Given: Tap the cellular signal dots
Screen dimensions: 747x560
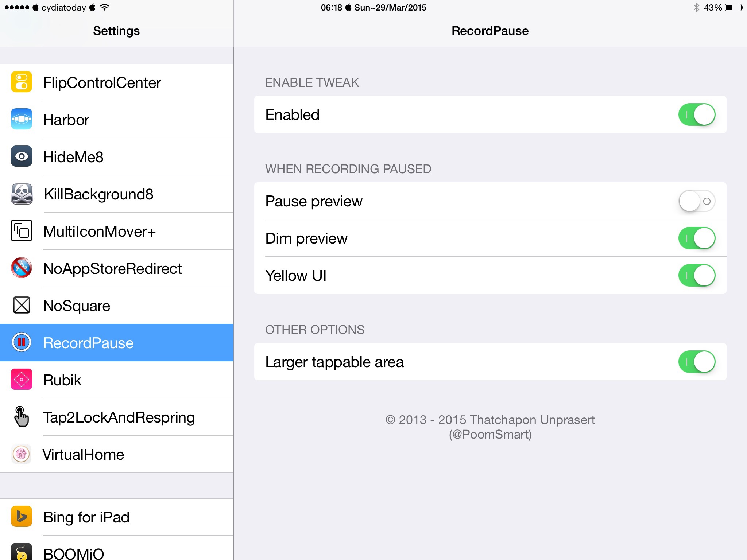Looking at the screenshot, I should point(17,7).
